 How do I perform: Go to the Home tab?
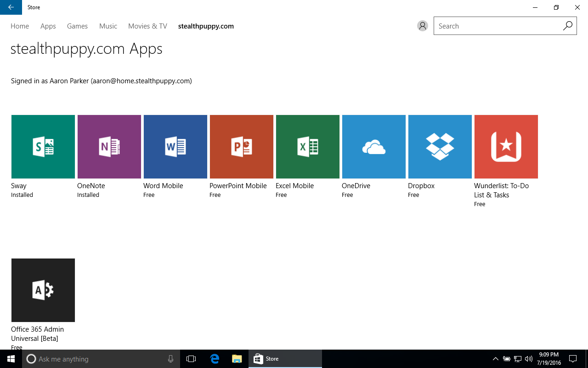20,26
